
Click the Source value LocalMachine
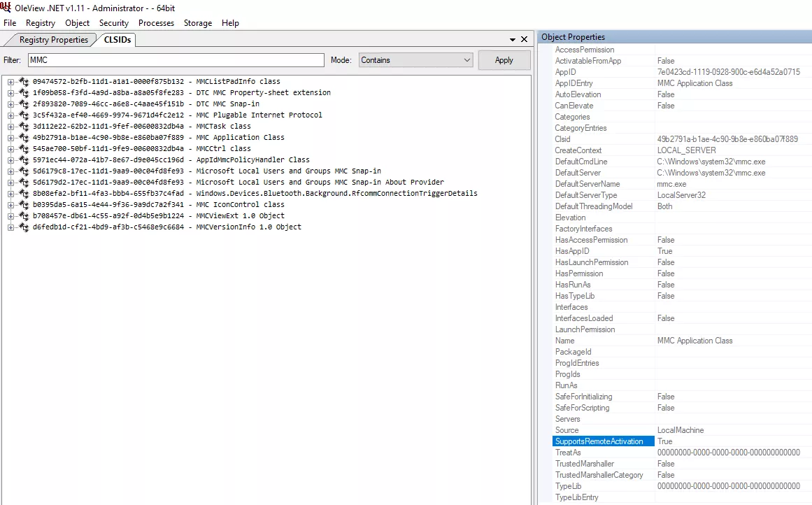click(681, 430)
